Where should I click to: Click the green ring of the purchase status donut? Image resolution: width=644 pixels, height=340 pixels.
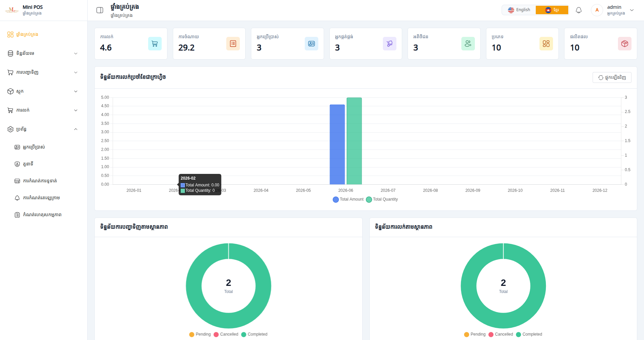click(194, 286)
